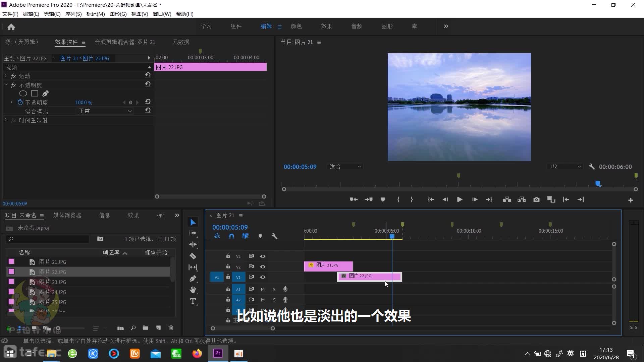
Task: Show more workspaces chevron
Action: coord(446,26)
